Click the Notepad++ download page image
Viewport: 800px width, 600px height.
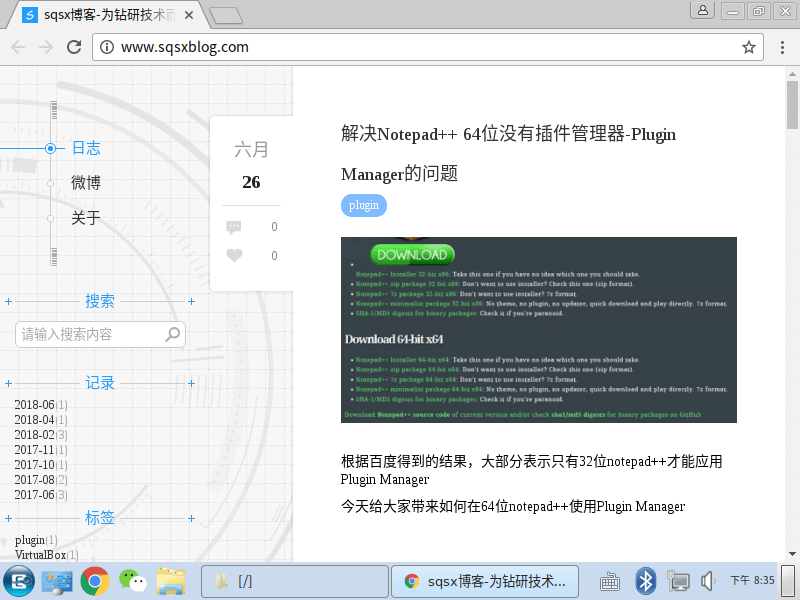coord(539,330)
